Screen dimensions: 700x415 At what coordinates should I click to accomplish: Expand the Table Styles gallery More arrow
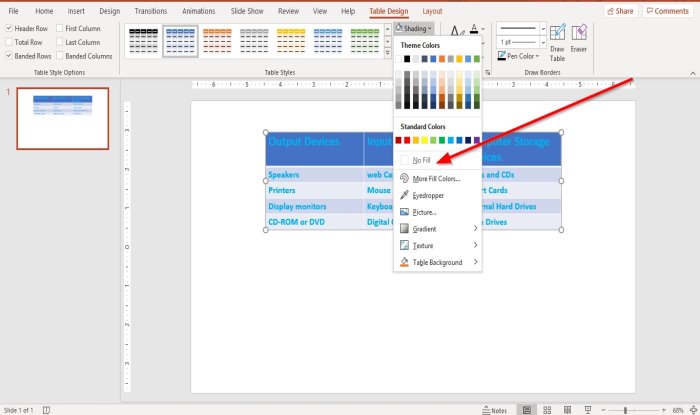388,53
